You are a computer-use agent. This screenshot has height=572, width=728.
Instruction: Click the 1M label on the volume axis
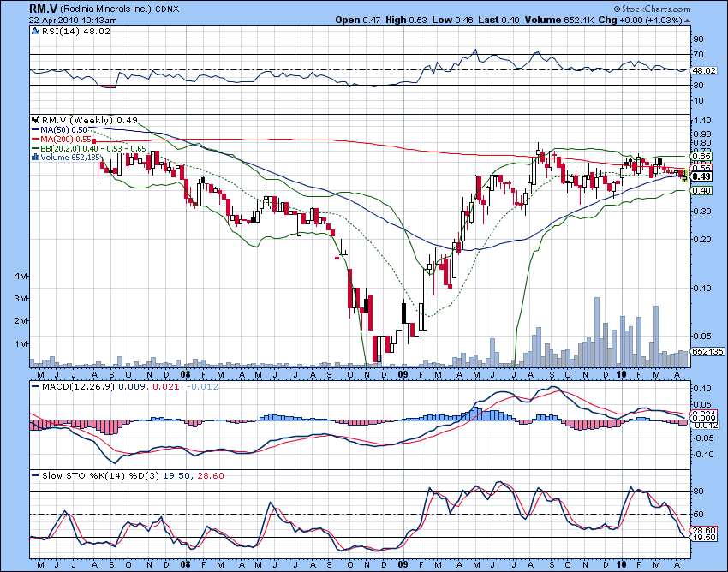(x=21, y=344)
